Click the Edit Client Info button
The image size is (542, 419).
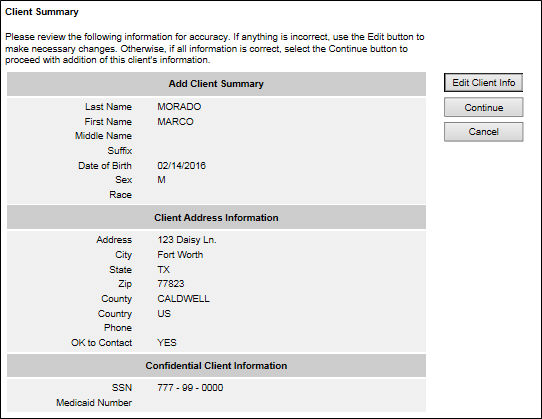point(483,83)
